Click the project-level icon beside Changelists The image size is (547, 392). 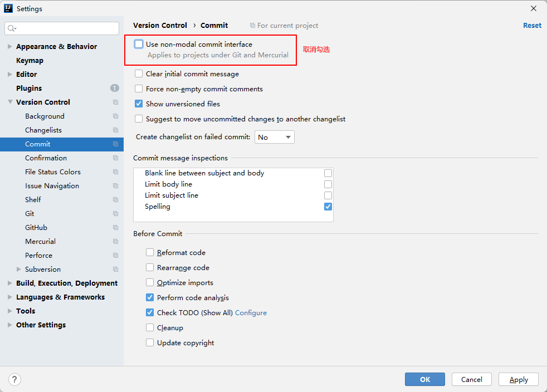115,130
